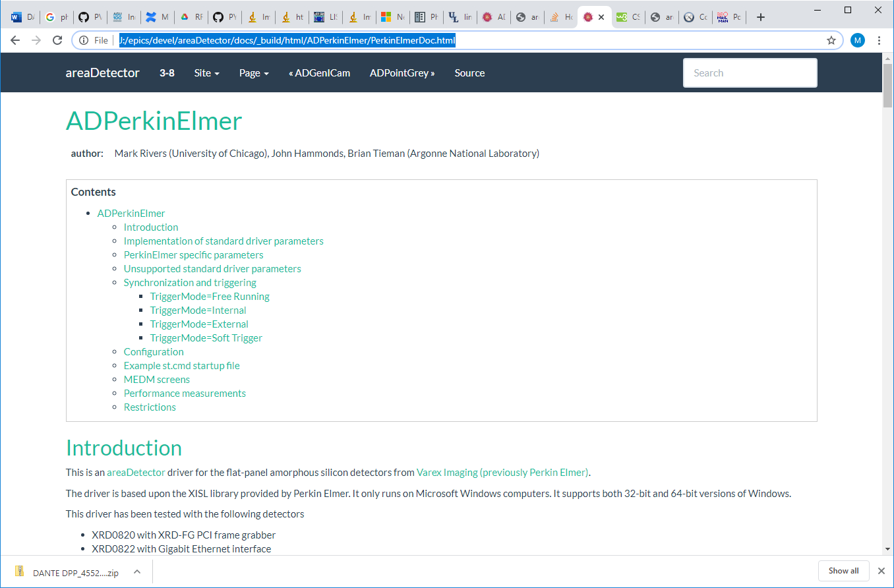Jump to the Configuration section
The height and width of the screenshot is (588, 894).
pos(154,352)
